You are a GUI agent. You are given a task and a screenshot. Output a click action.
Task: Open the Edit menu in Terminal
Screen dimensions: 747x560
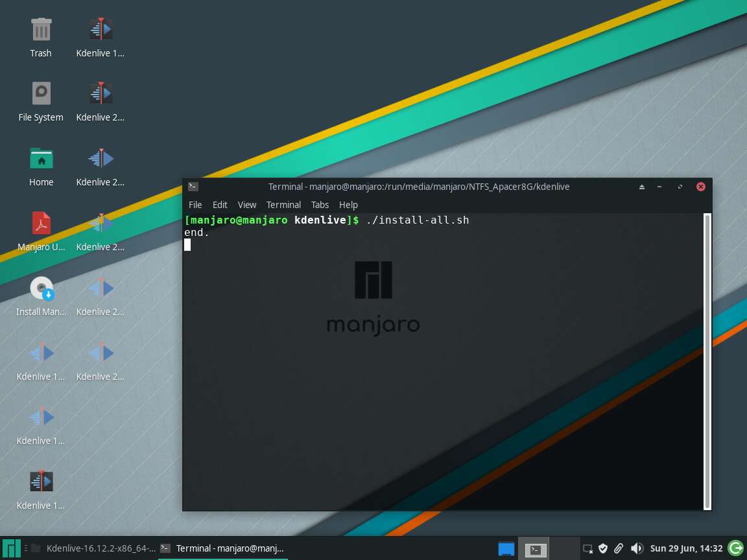pyautogui.click(x=220, y=205)
